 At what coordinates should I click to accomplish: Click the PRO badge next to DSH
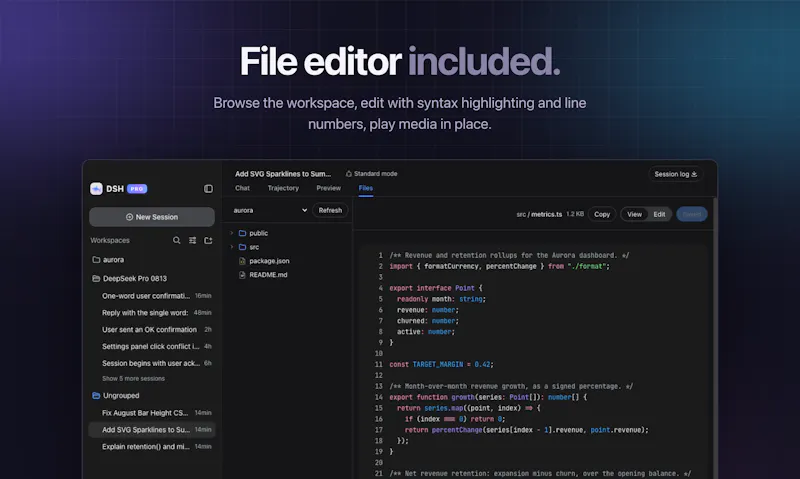[137, 189]
